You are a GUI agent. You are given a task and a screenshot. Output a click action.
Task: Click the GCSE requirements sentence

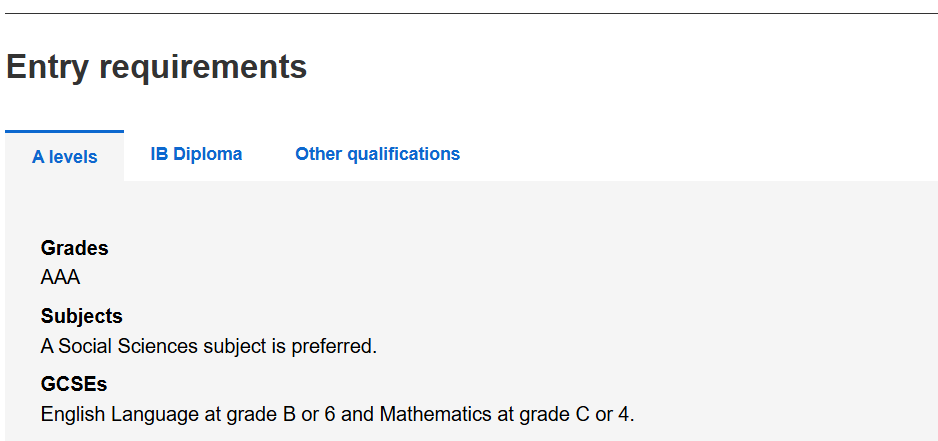tap(337, 414)
